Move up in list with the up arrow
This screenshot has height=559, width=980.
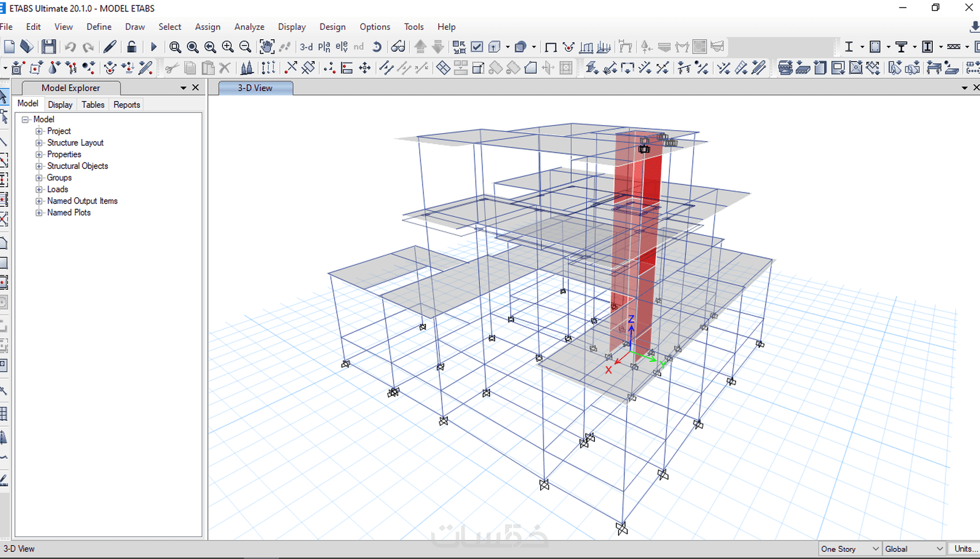pyautogui.click(x=420, y=47)
